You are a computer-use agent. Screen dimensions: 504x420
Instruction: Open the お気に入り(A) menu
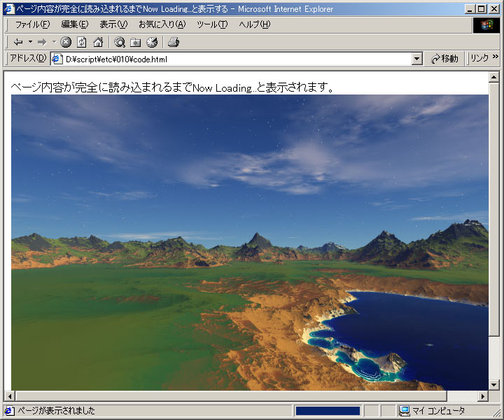[162, 24]
